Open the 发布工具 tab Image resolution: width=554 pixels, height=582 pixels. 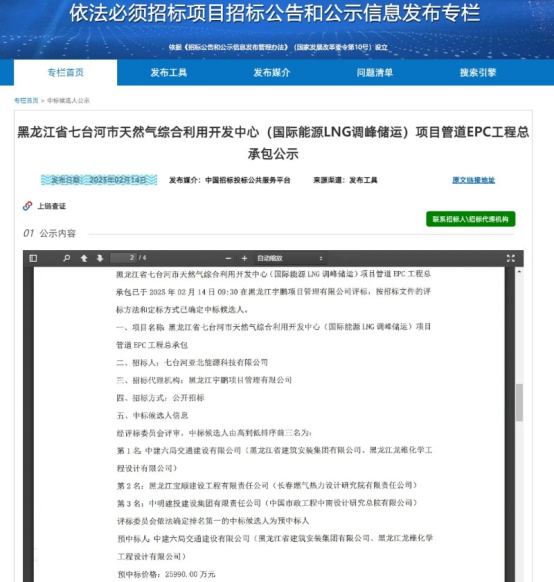pyautogui.click(x=168, y=72)
